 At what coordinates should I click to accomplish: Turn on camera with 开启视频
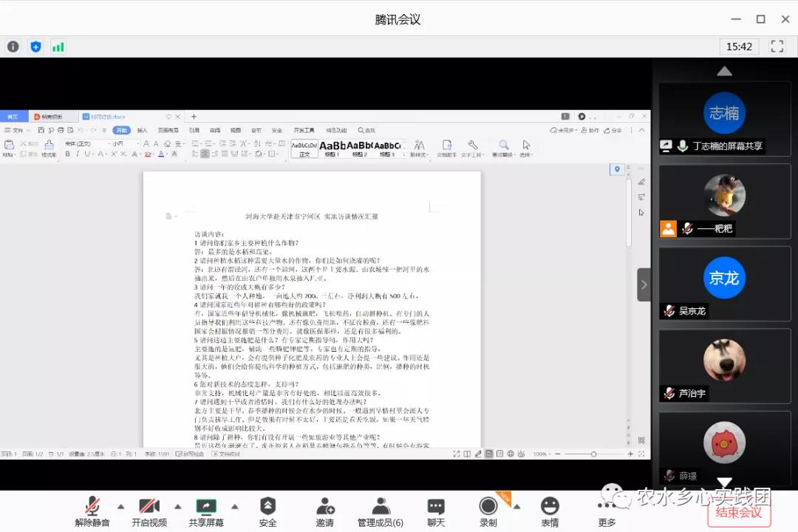(149, 511)
